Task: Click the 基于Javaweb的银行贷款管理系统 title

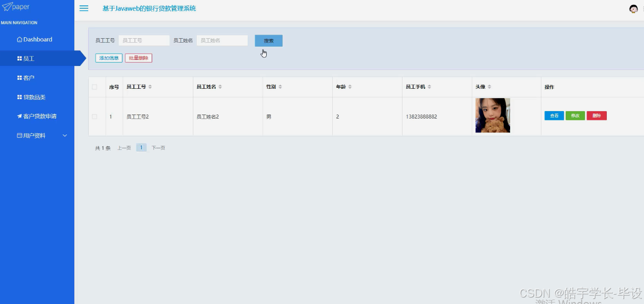Action: click(x=149, y=8)
